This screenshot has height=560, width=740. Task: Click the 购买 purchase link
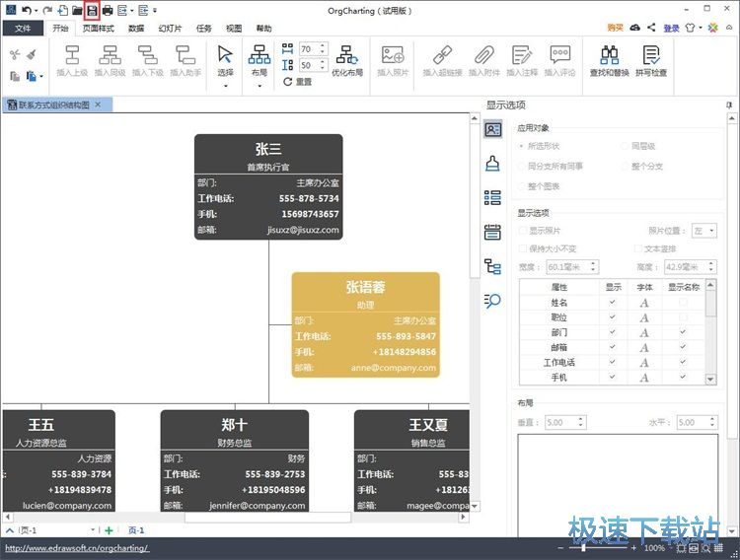coord(615,29)
